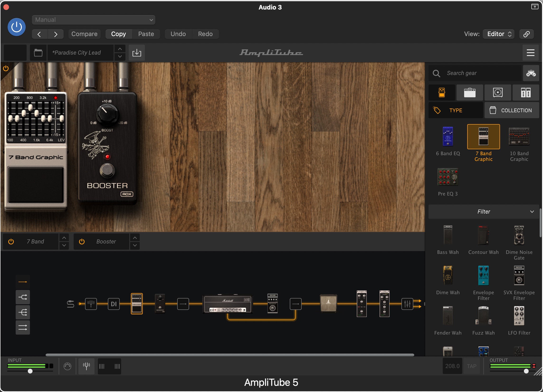Select the stomp pedal gear category tab
Viewport: 543px width, 392px height.
click(x=442, y=93)
